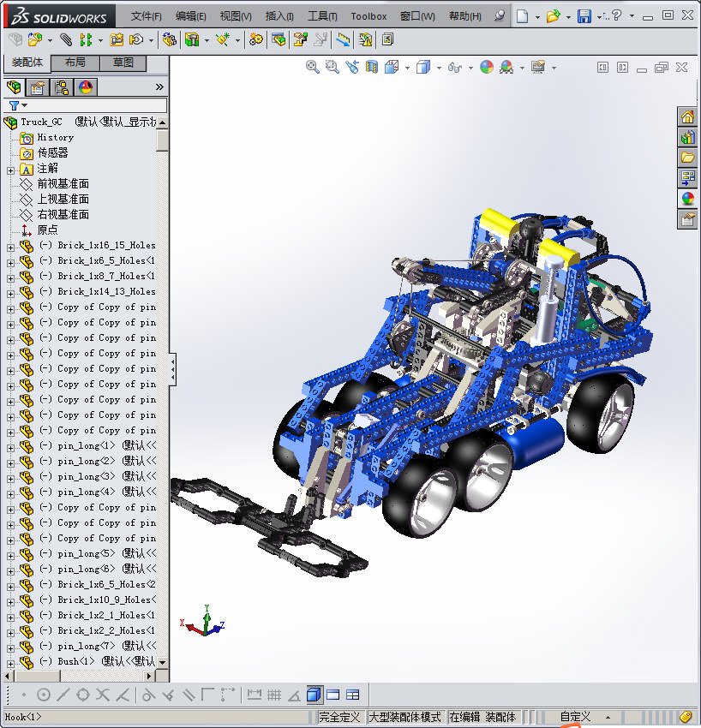Open the 插入(I) menu

[279, 16]
